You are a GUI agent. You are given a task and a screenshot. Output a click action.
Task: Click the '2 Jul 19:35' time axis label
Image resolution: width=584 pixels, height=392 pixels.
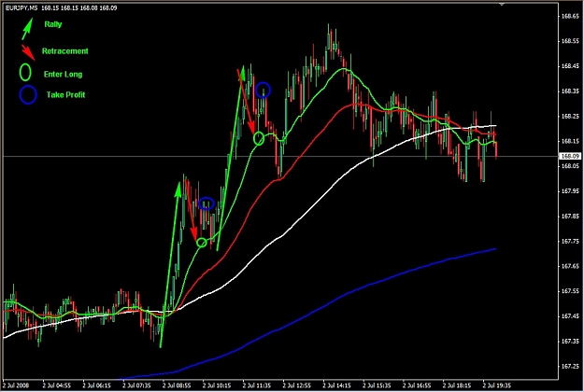pos(496,385)
